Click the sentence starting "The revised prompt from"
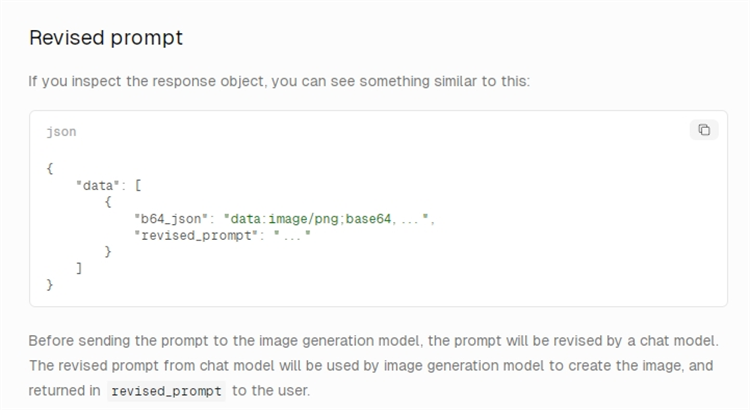The width and height of the screenshot is (750, 410). tap(370, 366)
